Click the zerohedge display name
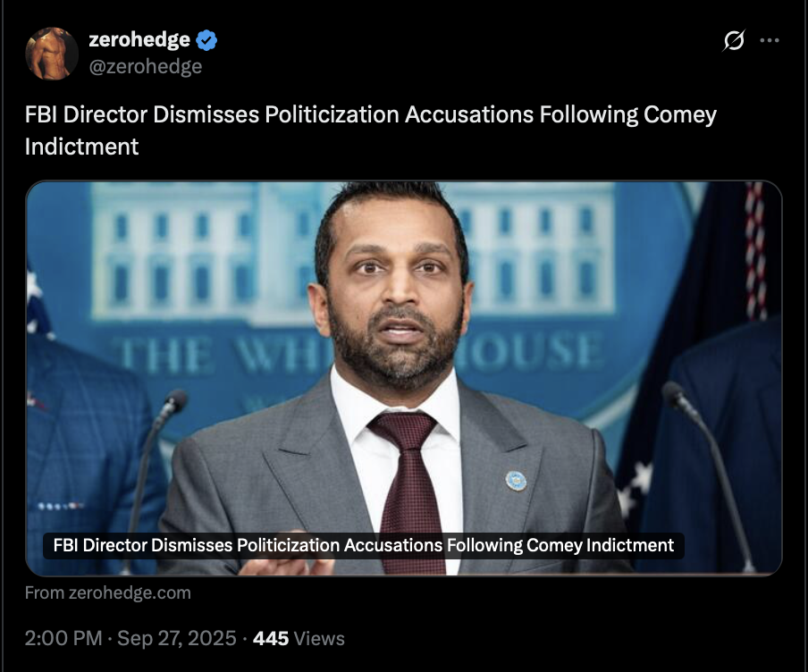Image resolution: width=808 pixels, height=672 pixels. coord(139,40)
